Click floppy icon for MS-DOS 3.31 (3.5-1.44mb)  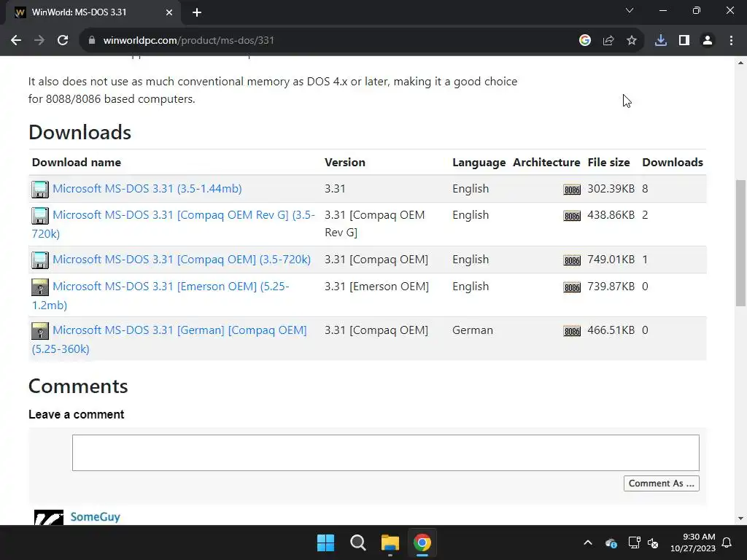[x=40, y=189]
